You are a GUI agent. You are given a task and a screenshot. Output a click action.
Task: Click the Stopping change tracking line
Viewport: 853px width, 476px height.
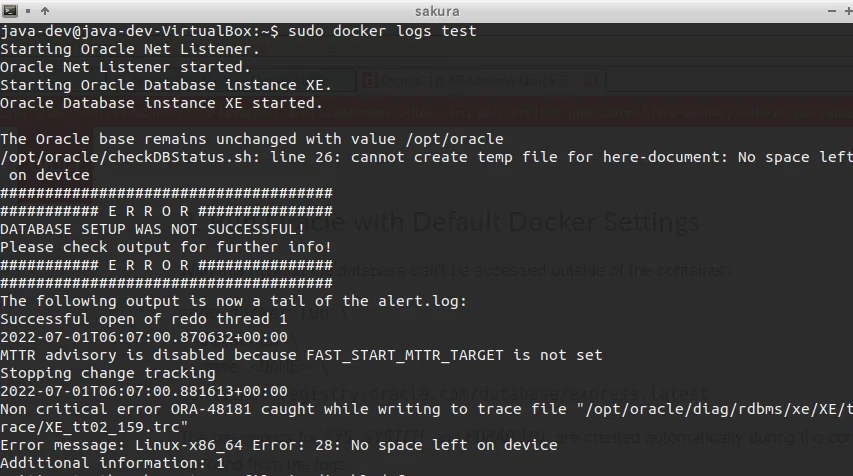(x=108, y=373)
